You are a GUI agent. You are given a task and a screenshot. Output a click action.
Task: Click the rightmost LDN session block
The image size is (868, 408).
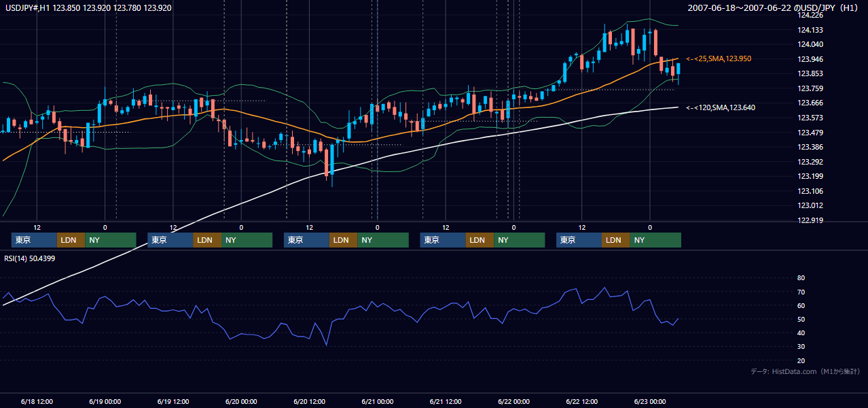click(615, 240)
